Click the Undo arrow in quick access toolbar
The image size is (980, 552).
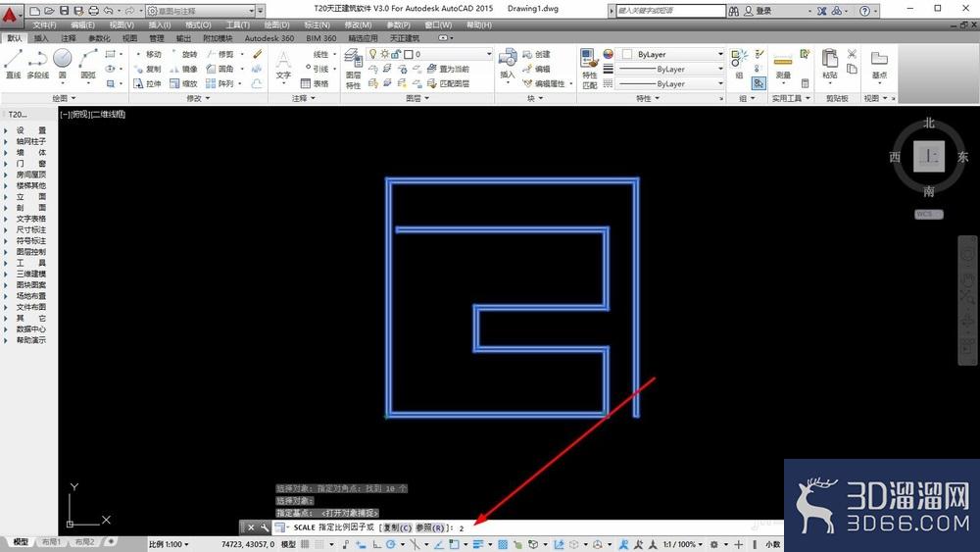coord(108,11)
